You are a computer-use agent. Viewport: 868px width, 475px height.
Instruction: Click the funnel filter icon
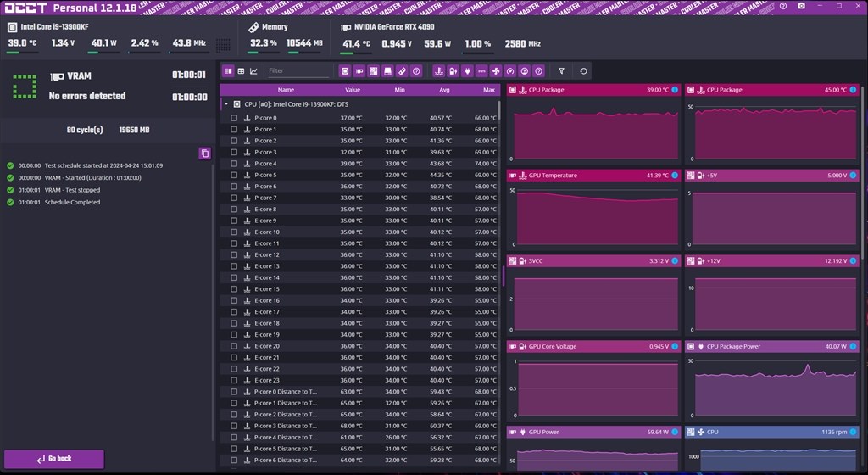click(561, 71)
